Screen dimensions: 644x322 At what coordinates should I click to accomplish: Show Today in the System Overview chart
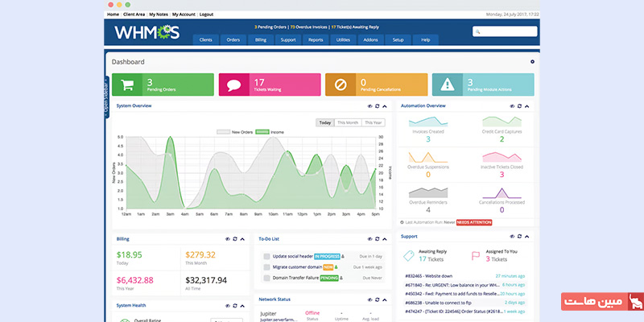point(325,122)
